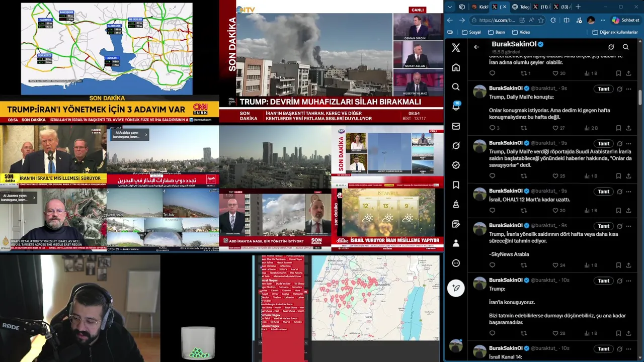Click Tanıt on 'Daily Mail'e konuştu' post
The image size is (644, 362).
(603, 89)
